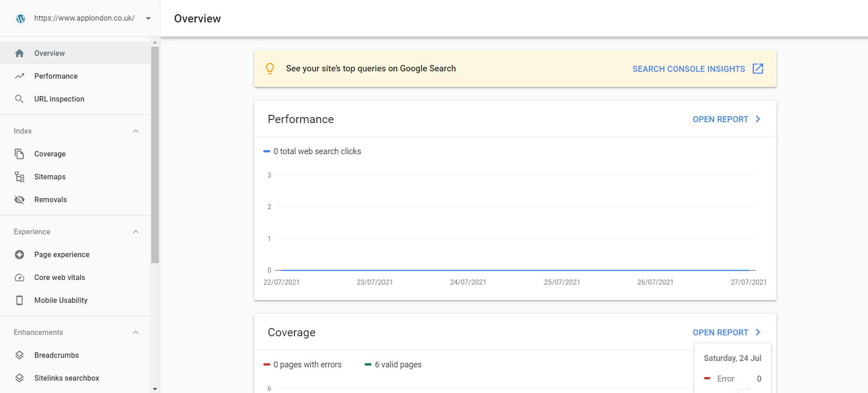Open the property selector dropdown arrow
The height and width of the screenshot is (393, 868).
point(148,18)
